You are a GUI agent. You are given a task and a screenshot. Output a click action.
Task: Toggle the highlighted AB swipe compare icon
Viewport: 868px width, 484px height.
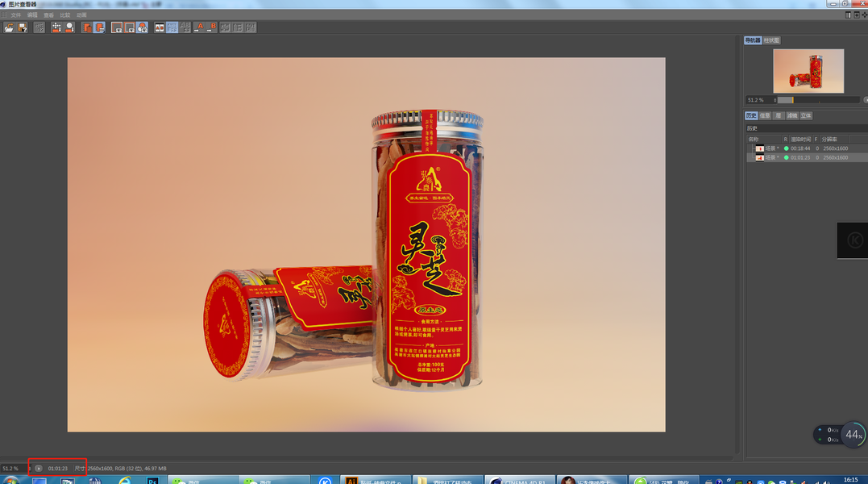pyautogui.click(x=172, y=27)
